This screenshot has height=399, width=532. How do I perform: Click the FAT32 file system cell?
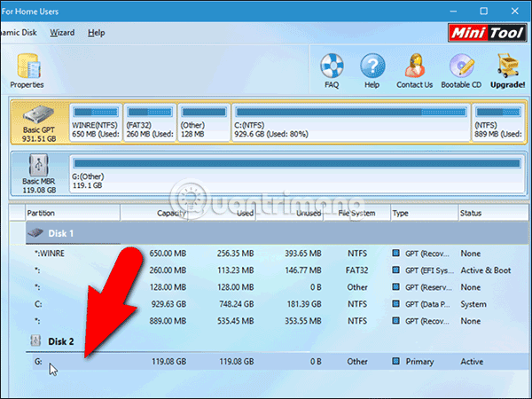[357, 270]
